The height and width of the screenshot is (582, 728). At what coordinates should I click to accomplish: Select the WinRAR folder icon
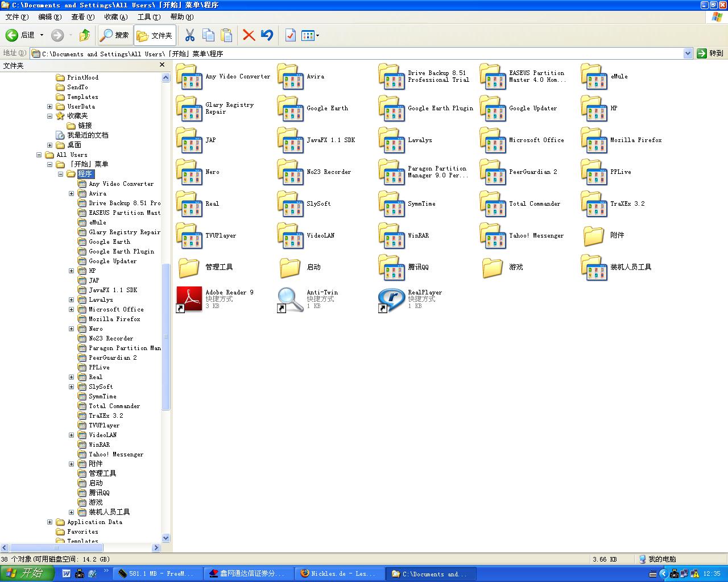point(391,235)
